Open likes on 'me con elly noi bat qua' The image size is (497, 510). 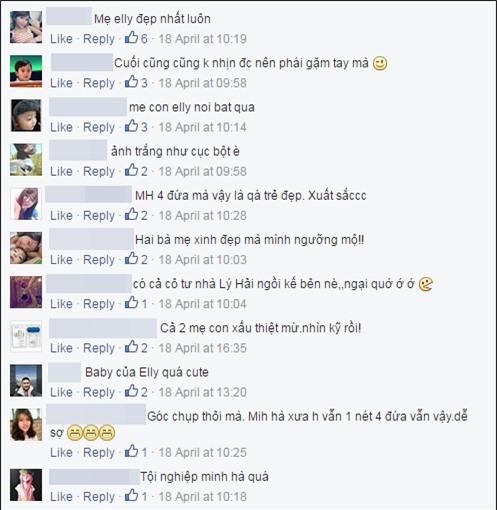pos(136,127)
